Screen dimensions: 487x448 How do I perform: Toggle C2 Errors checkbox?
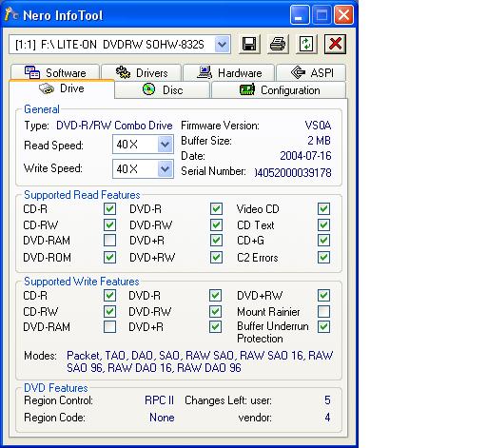click(323, 257)
